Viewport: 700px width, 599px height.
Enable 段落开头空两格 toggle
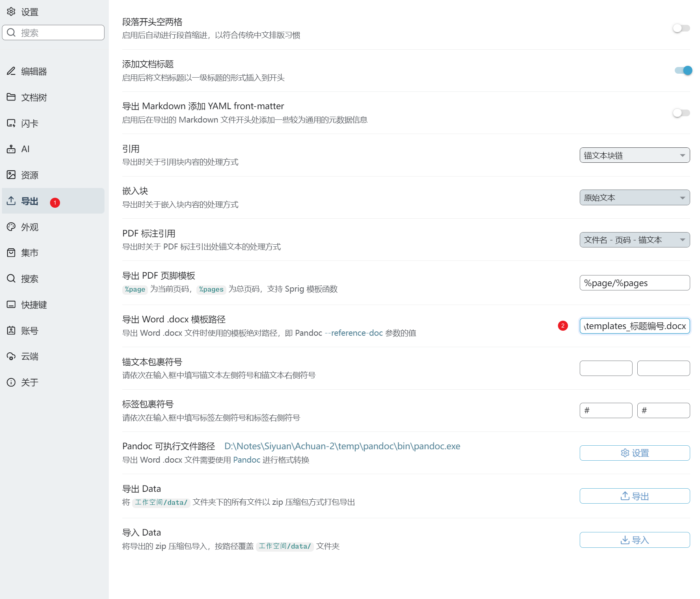tap(681, 28)
